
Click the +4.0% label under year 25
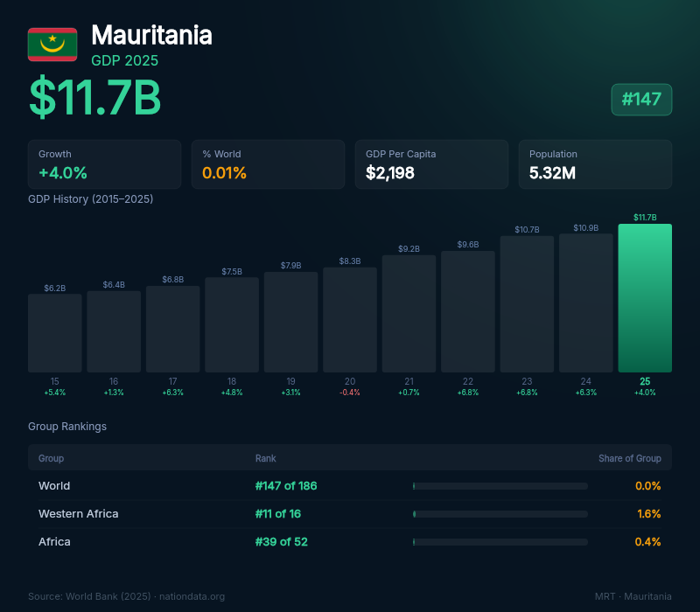tap(645, 393)
